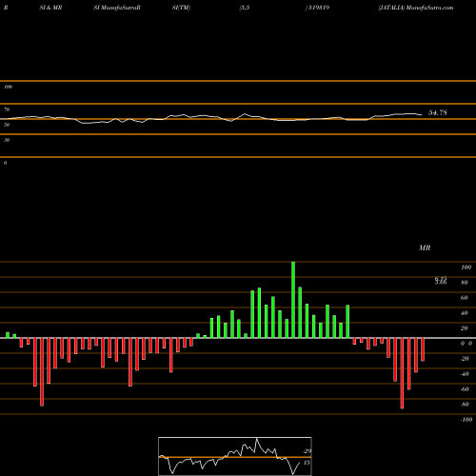This screenshot has width=476, height=476.
Task: Click the RSI axis label 50
Action: (7, 125)
